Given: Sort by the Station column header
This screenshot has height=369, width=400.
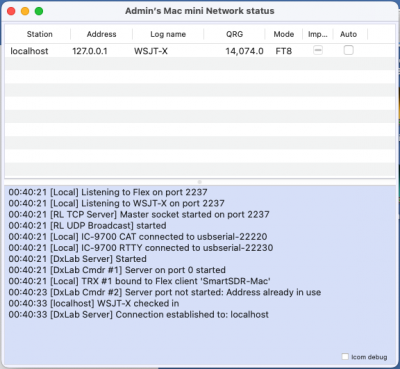Looking at the screenshot, I should [x=40, y=34].
